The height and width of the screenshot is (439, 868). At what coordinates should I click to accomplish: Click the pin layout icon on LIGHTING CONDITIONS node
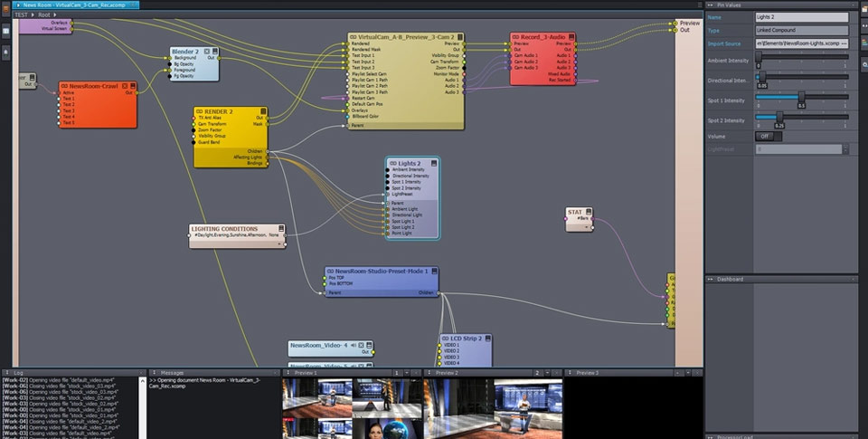click(281, 228)
